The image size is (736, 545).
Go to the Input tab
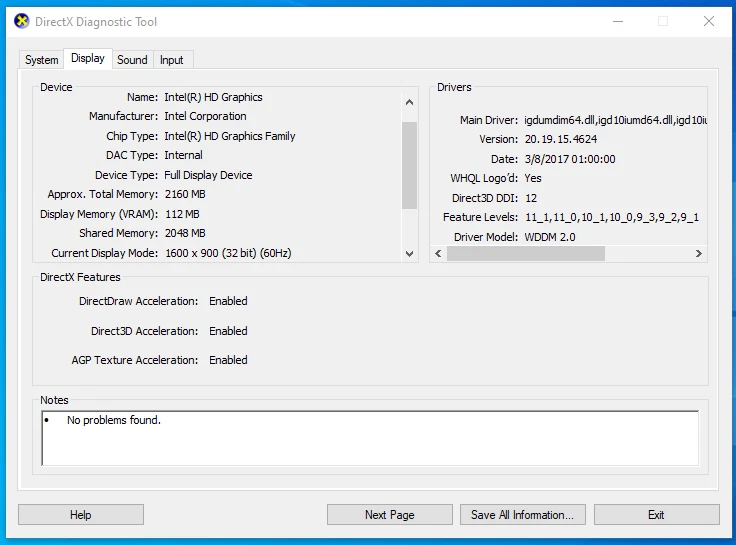[x=172, y=60]
